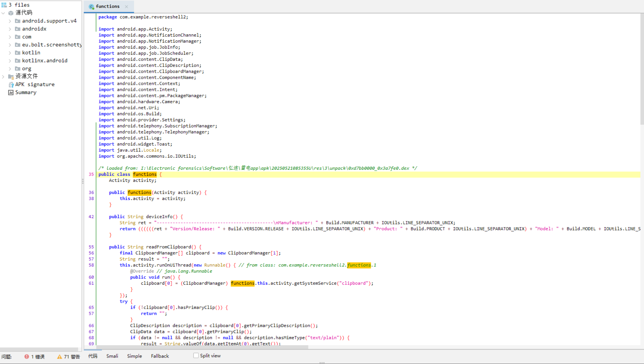Click the Summary report icon

click(x=11, y=93)
